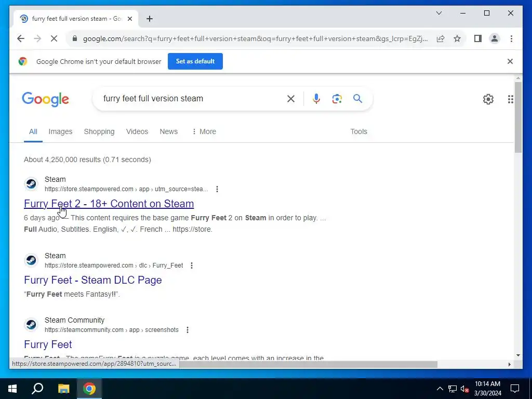Dismiss the default browser notification bar
The image size is (532, 399).
(510, 61)
